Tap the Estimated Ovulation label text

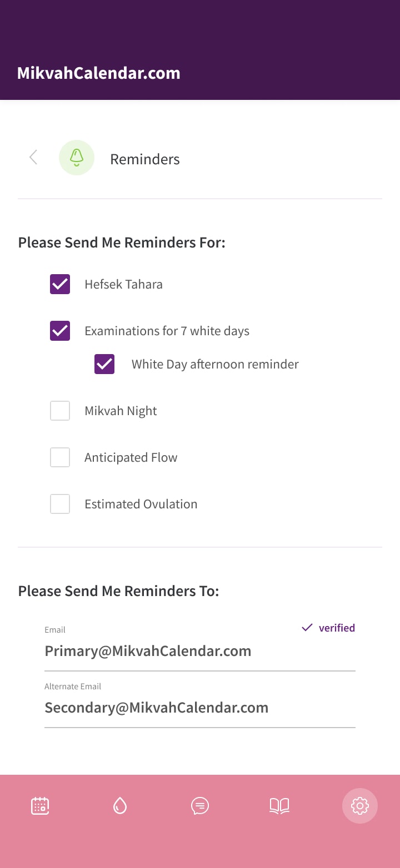click(x=141, y=504)
